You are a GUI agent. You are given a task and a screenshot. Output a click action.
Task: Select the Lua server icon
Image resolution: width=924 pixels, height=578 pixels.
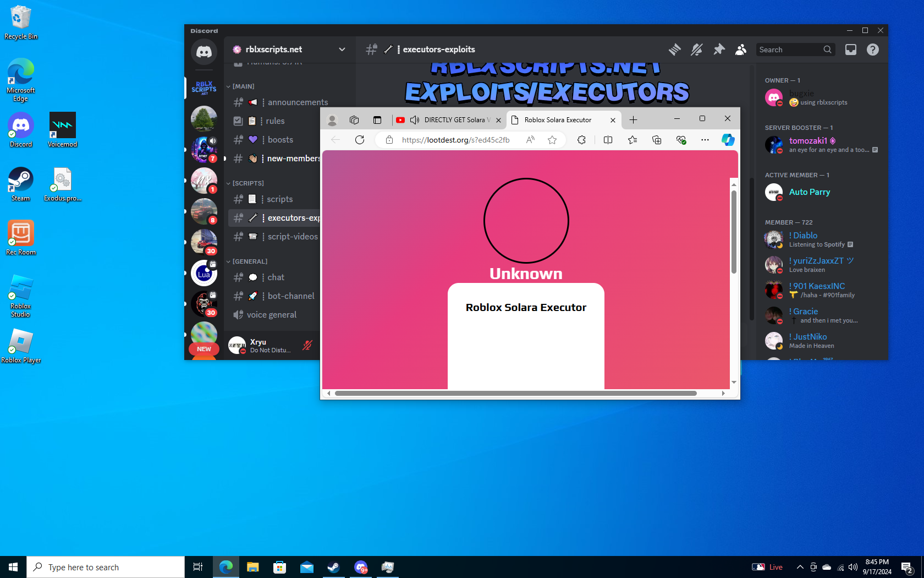tap(204, 273)
